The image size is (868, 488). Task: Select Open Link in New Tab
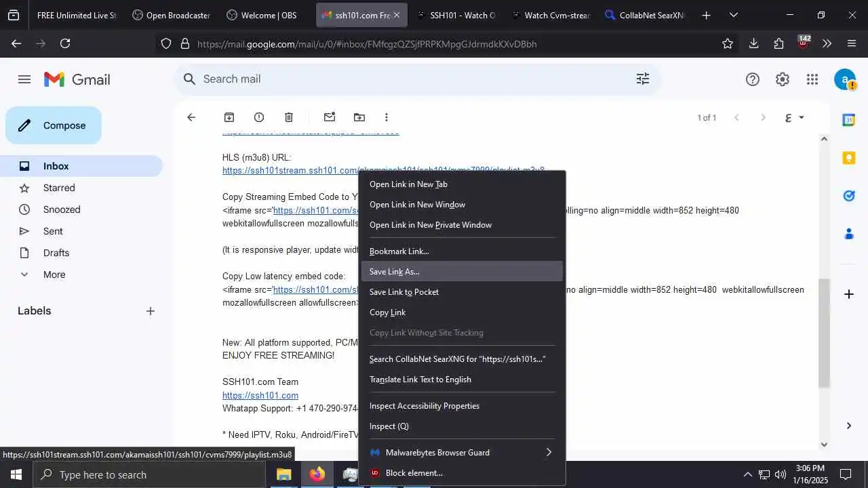(x=462, y=184)
